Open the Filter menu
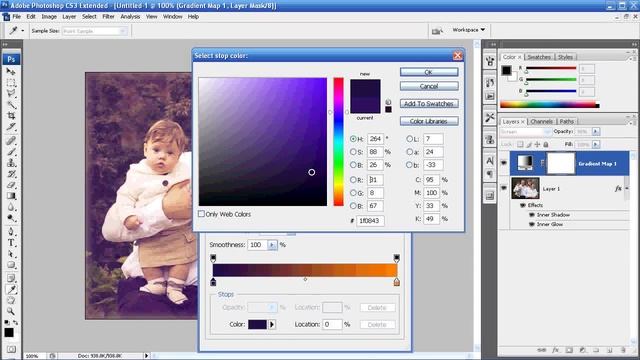This screenshot has width=640, height=360. (108, 17)
